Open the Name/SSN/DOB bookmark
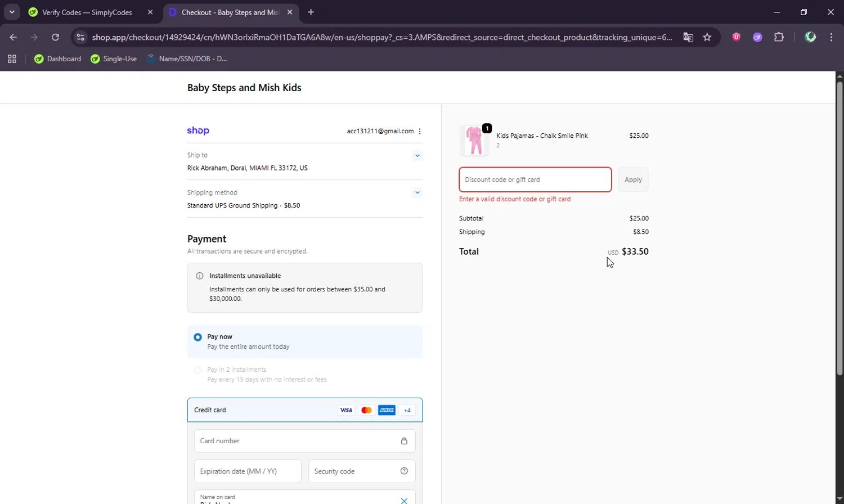Image resolution: width=844 pixels, height=504 pixels. 187,58
